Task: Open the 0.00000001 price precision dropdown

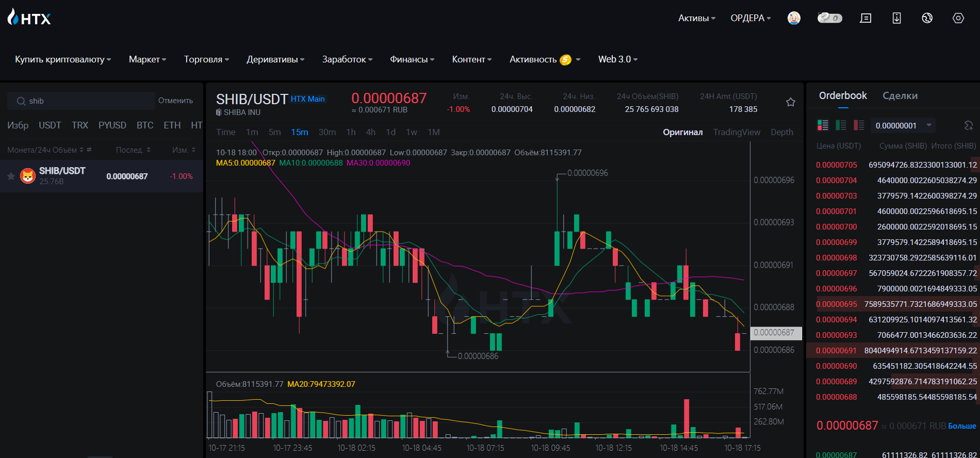Action: click(903, 125)
